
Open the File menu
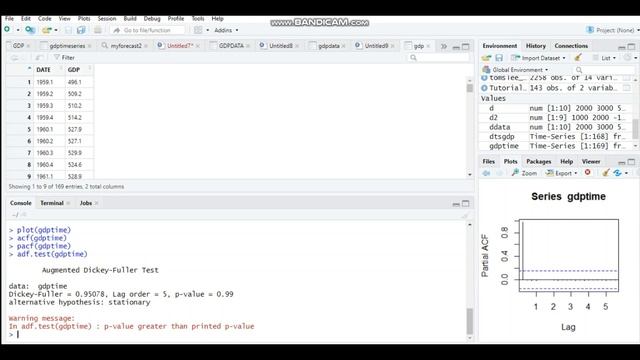[x=9, y=19]
